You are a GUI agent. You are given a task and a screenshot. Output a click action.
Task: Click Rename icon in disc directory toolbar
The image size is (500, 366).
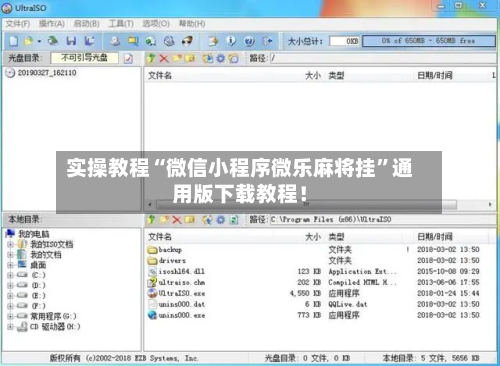coord(190,58)
